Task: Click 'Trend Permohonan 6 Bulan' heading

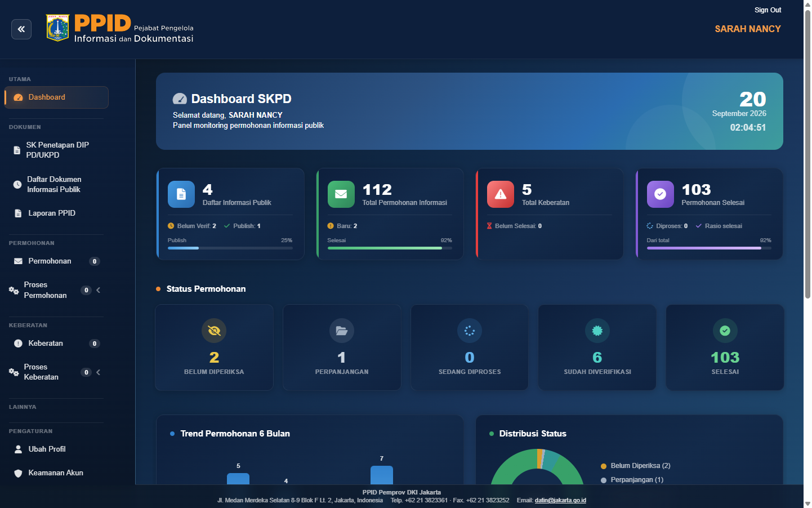Action: point(235,434)
